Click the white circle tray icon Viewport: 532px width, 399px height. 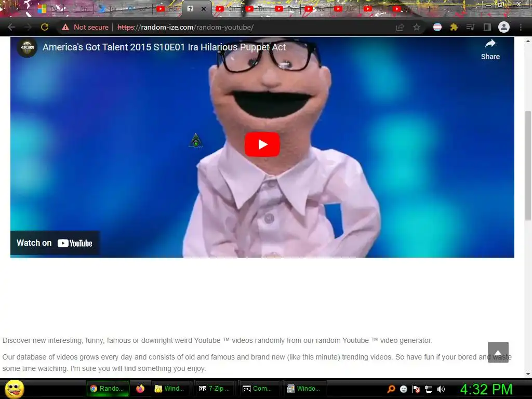point(403,389)
